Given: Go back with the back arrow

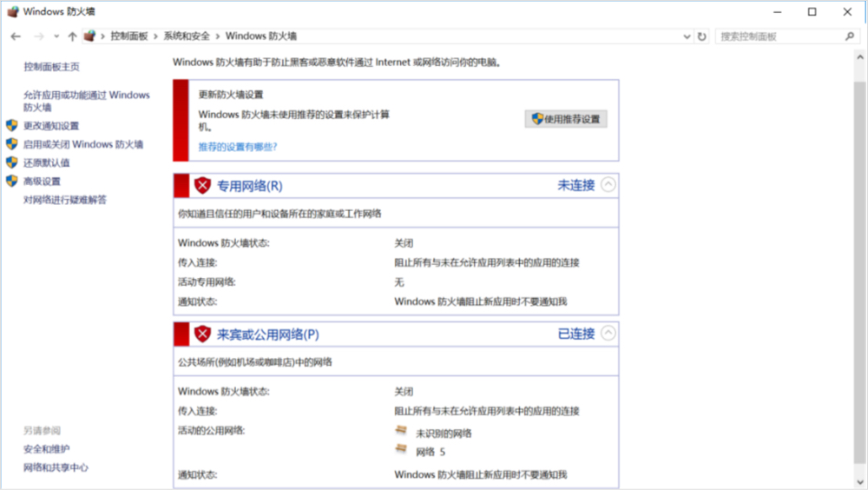Looking at the screenshot, I should pyautogui.click(x=16, y=36).
